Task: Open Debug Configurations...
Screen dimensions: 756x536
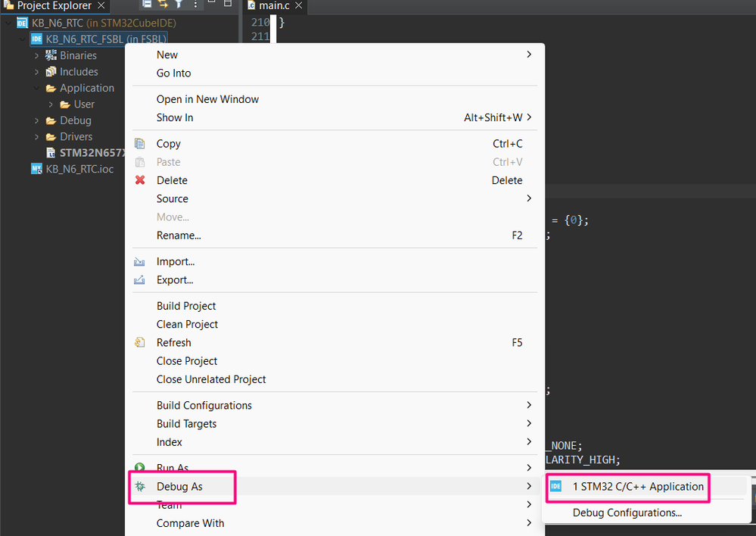Action: point(627,513)
